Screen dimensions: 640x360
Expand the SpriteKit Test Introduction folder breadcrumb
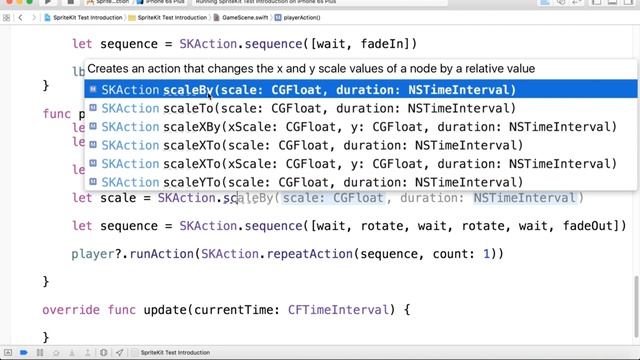(x=168, y=18)
